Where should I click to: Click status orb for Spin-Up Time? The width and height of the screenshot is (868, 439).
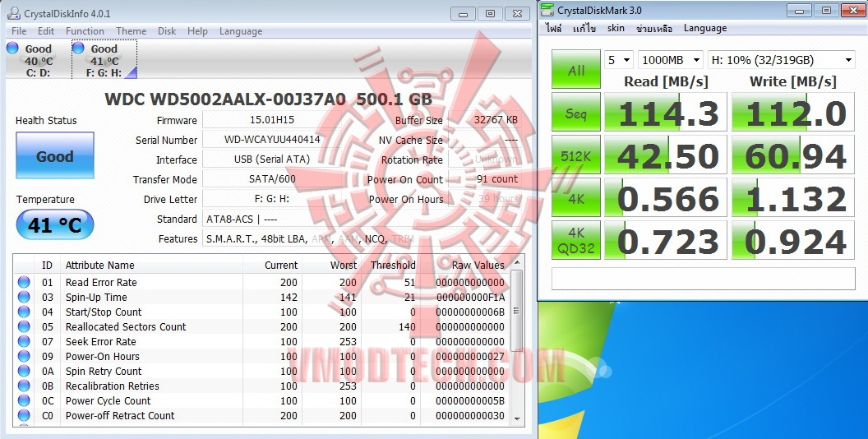24,298
